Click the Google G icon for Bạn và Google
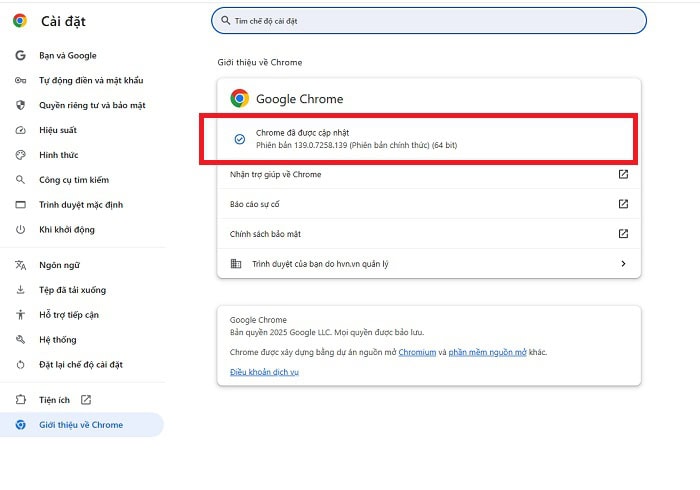This screenshot has height=490, width=700. (x=21, y=55)
